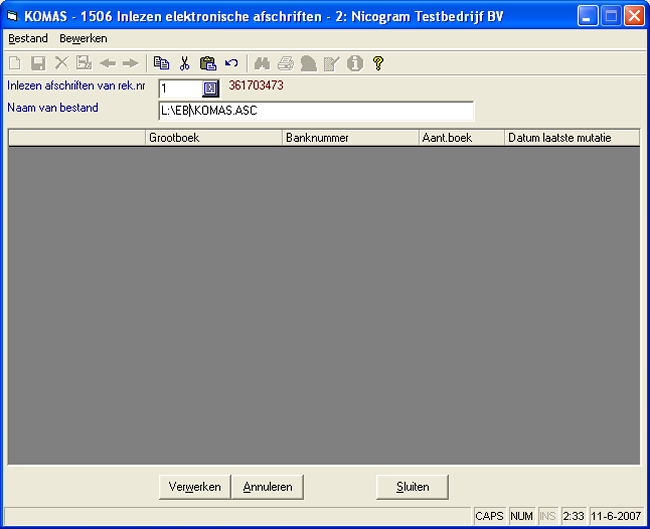Click the Verwerken button
This screenshot has width=650, height=529.
pos(194,487)
